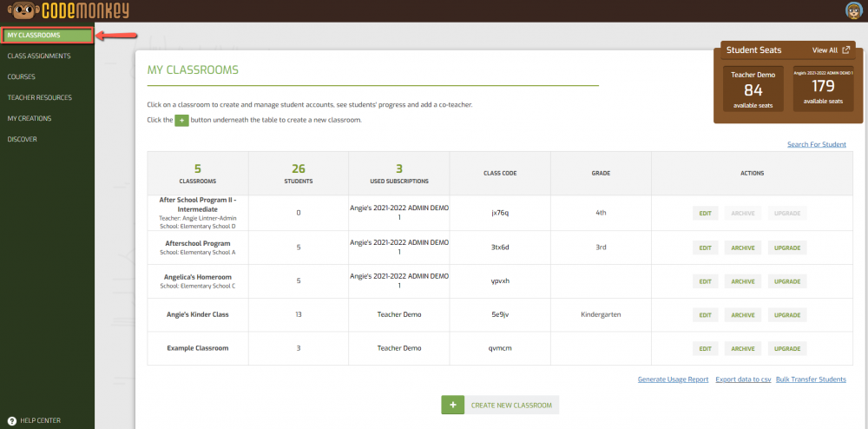Click the 3 USED SUBSCRIPTIONS header
This screenshot has height=429, width=868.
(399, 174)
